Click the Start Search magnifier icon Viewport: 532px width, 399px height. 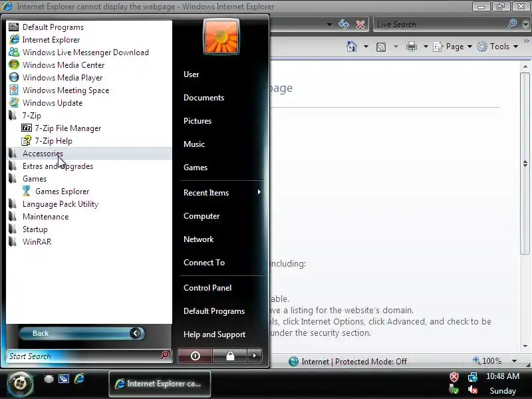[165, 355]
